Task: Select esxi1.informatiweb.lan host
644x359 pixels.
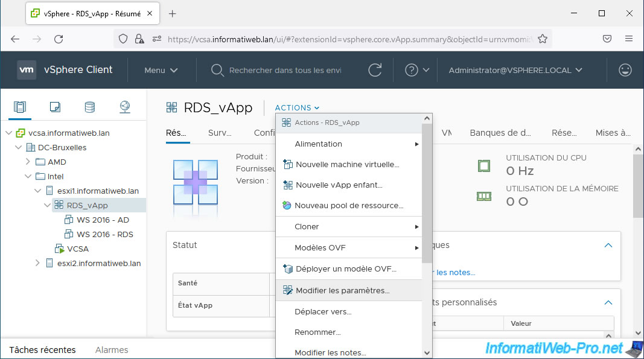Action: click(x=98, y=191)
